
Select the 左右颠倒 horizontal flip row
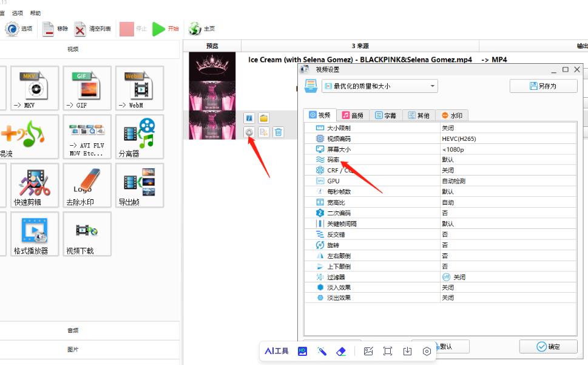tap(441, 256)
